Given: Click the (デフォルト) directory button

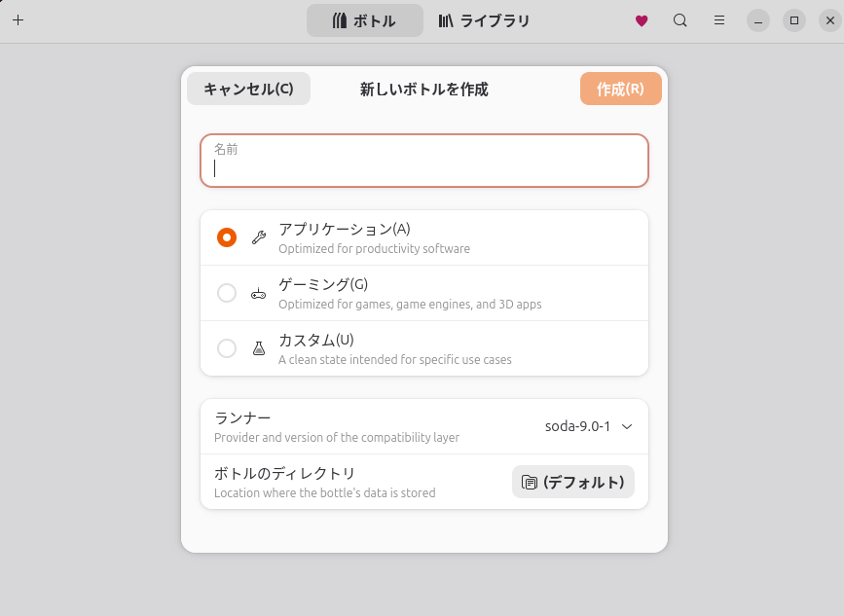Looking at the screenshot, I should click(x=573, y=482).
